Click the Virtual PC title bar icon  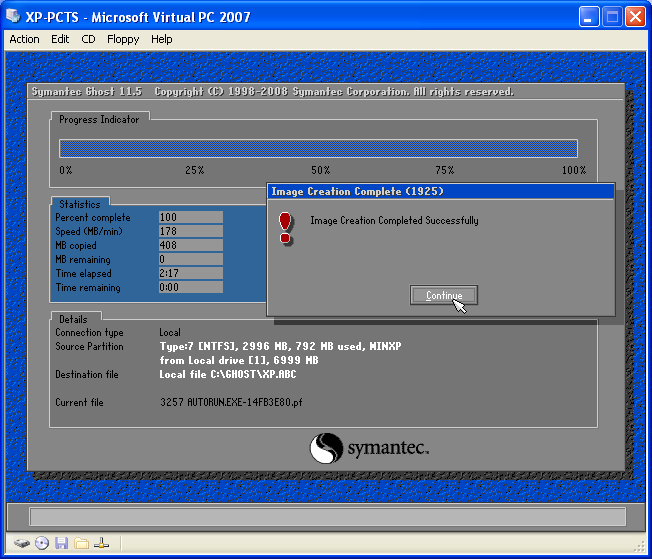13,17
